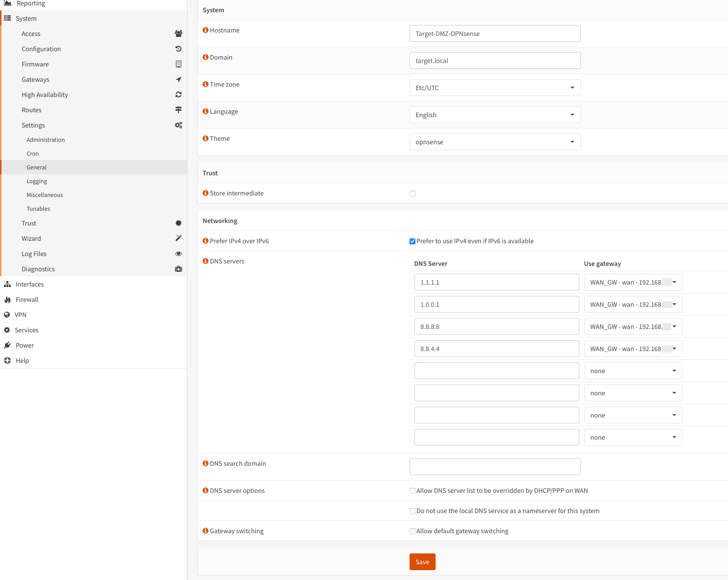Enable Allow default gateway switching
Image resolution: width=728 pixels, height=580 pixels.
tap(412, 531)
